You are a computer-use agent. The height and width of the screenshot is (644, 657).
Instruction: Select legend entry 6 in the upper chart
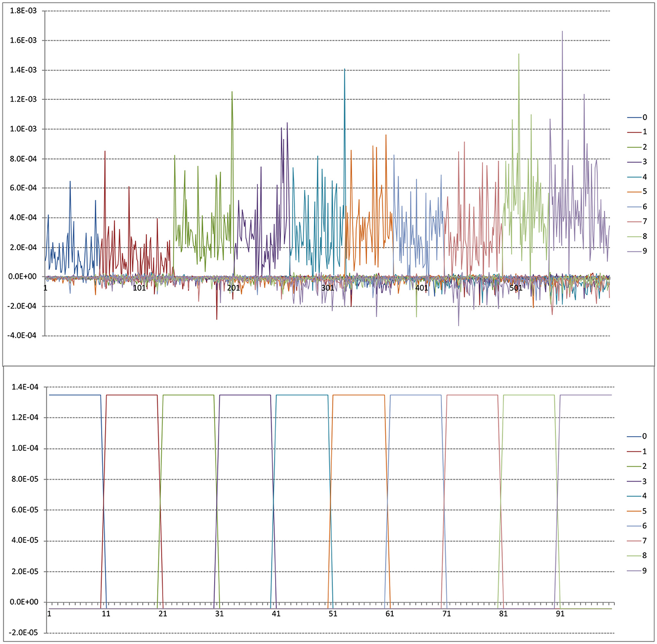(x=637, y=206)
